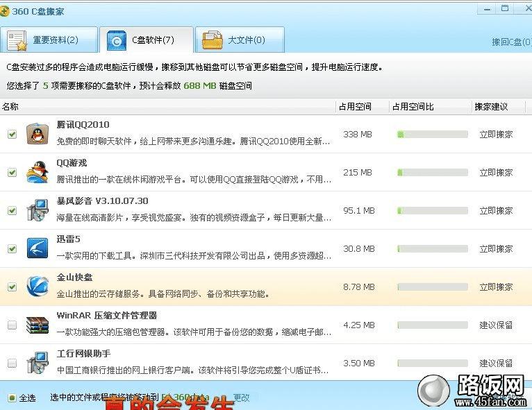The width and height of the screenshot is (532, 410).
Task: Uncheck the 迅雷5 checkbox
Action: pyautogui.click(x=13, y=249)
